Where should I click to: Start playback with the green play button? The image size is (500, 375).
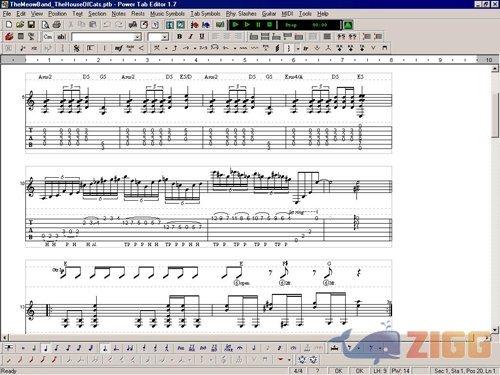235,25
